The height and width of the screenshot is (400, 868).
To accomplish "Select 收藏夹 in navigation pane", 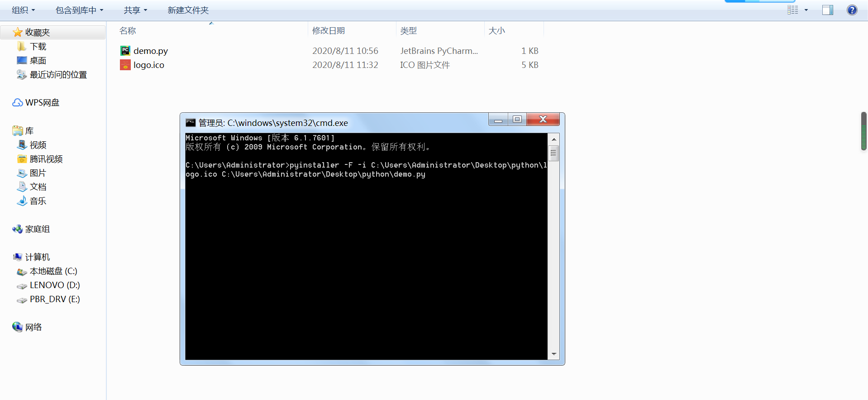I will (x=38, y=33).
